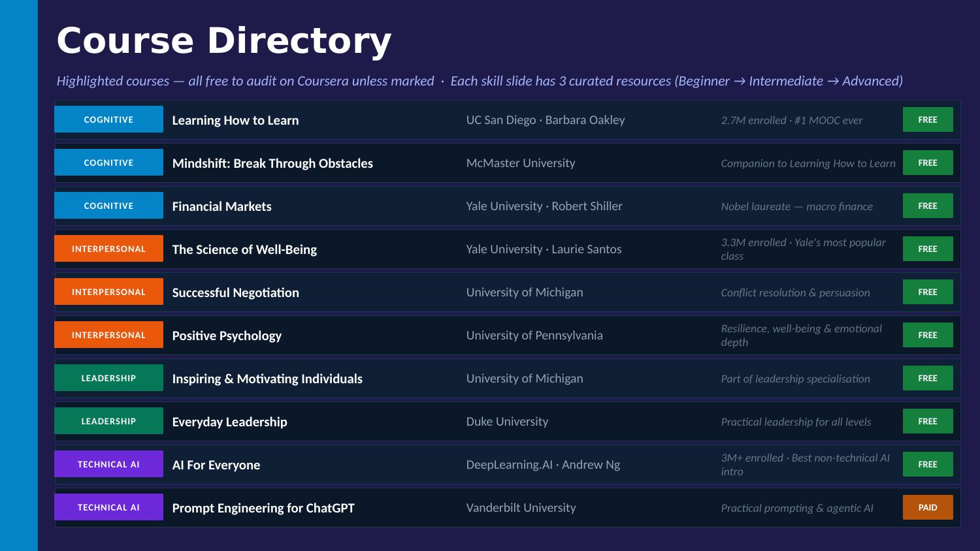980x551 pixels.
Task: Click FREE badge for Learning How to Learn
Action: (928, 119)
